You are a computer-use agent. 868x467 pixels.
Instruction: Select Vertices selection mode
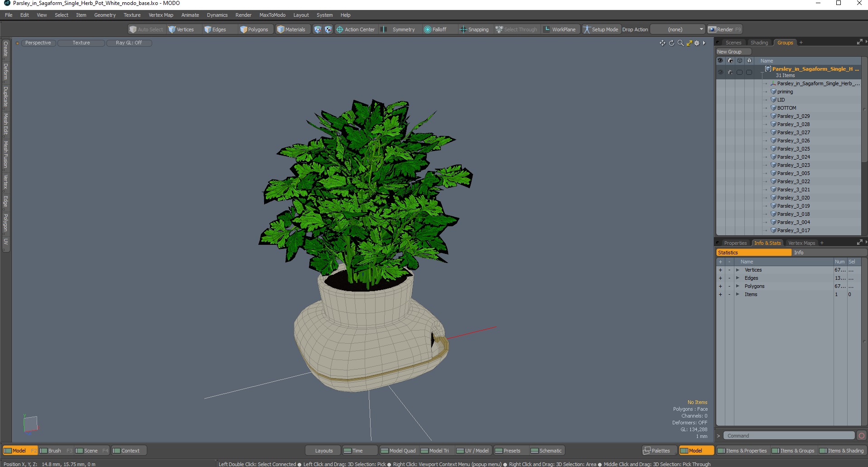[181, 29]
